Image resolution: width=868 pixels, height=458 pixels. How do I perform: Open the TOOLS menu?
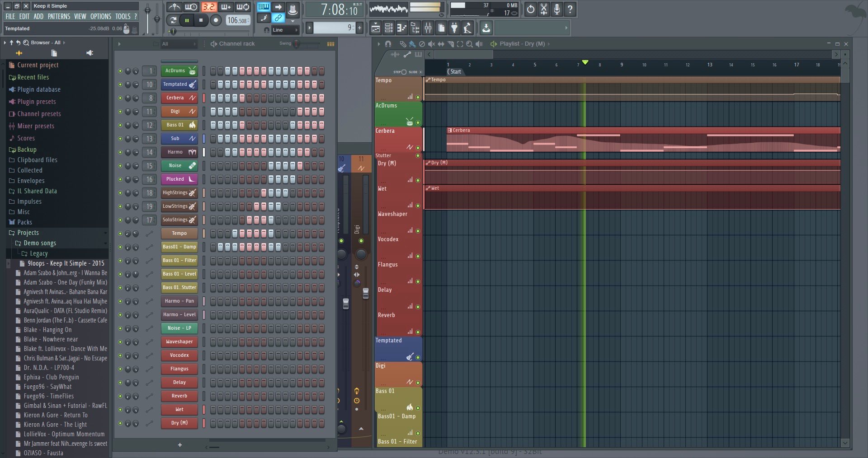(123, 16)
